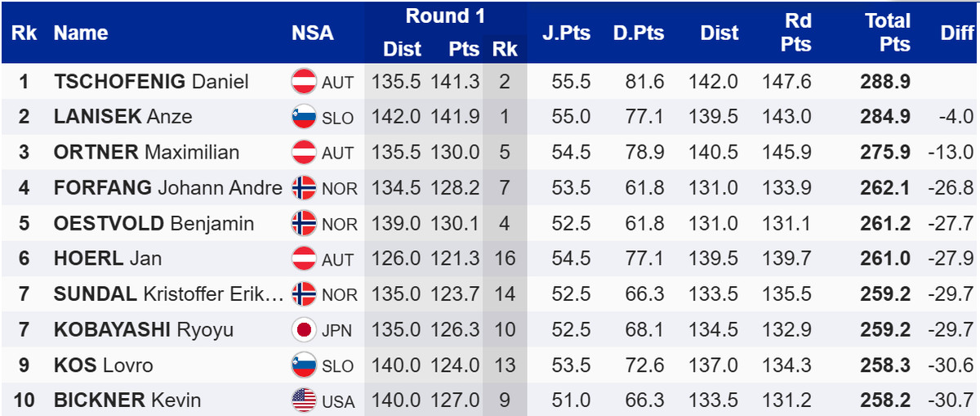Screen dimensions: 980x416
Task: Sort by Total Pts column header
Action: [x=888, y=34]
